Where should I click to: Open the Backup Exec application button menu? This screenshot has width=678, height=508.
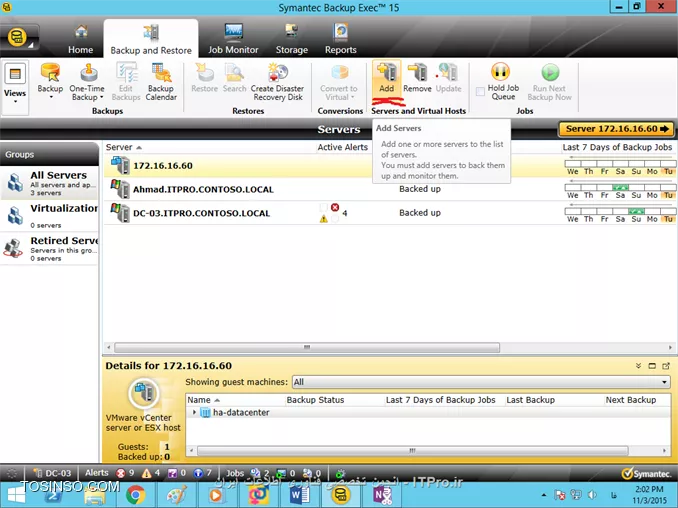[19, 37]
